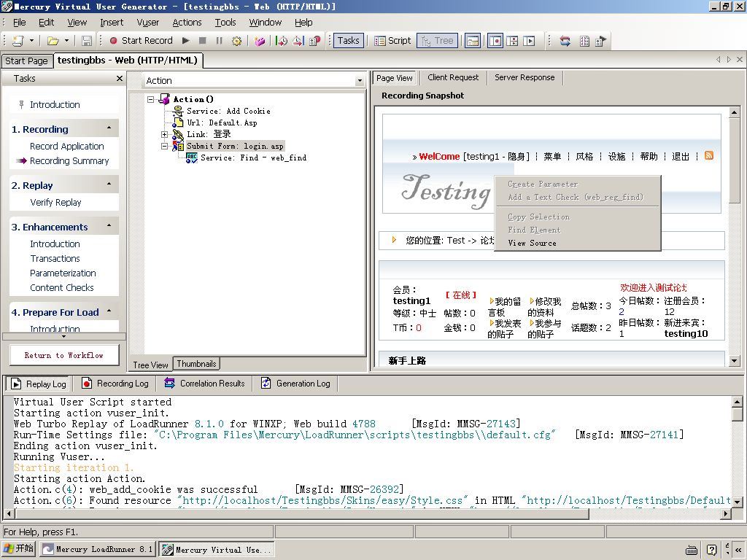Open the dropdown arrow beside New icon

click(31, 41)
